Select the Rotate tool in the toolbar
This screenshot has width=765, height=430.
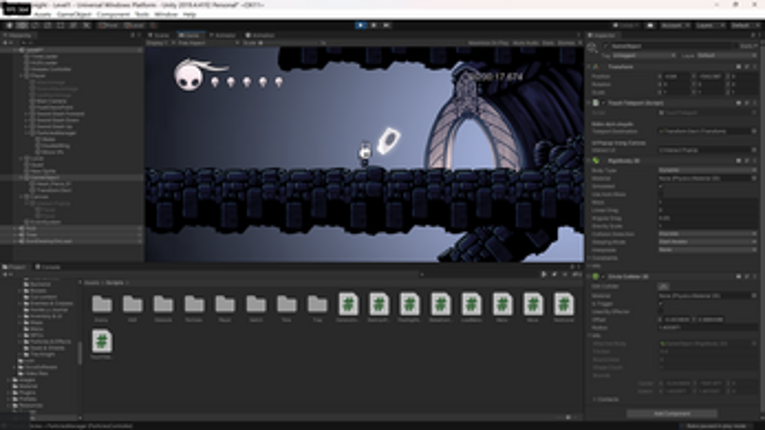pyautogui.click(x=35, y=25)
